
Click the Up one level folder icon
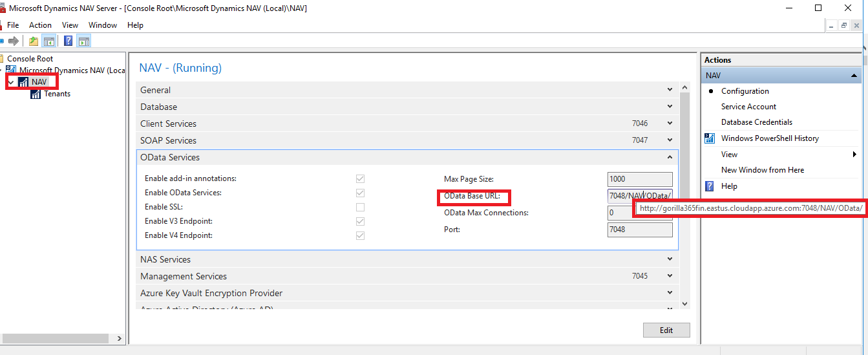pyautogui.click(x=34, y=41)
